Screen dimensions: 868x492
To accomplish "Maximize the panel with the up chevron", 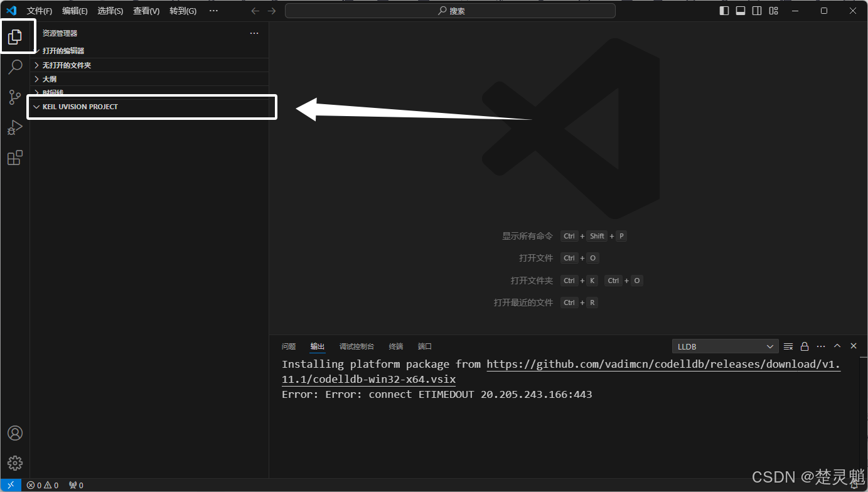I will pos(837,346).
